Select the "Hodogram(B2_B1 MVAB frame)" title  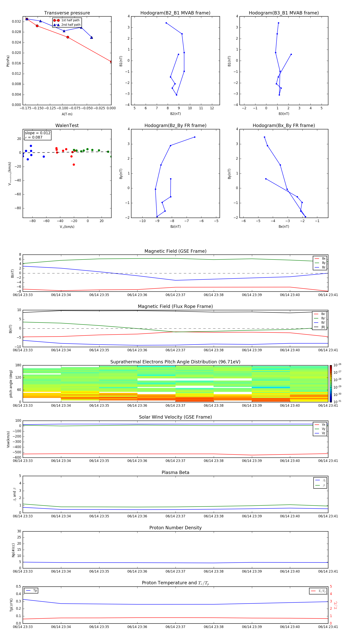pos(175,13)
